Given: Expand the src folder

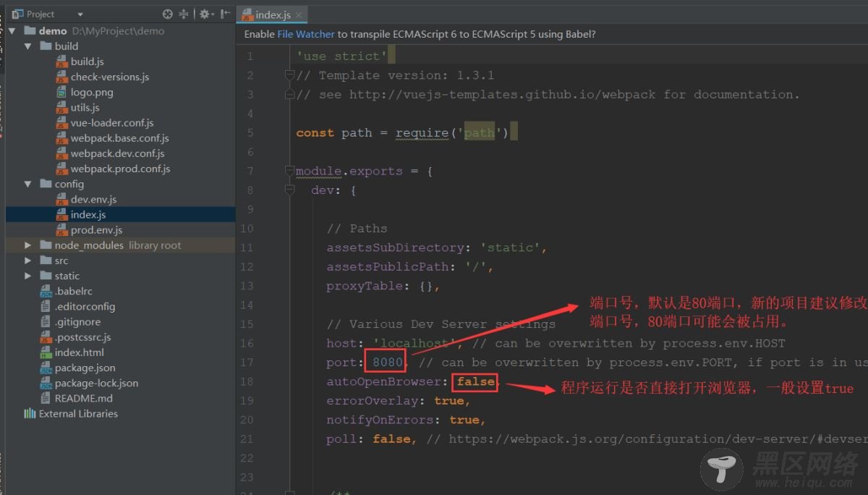Looking at the screenshot, I should coord(27,261).
